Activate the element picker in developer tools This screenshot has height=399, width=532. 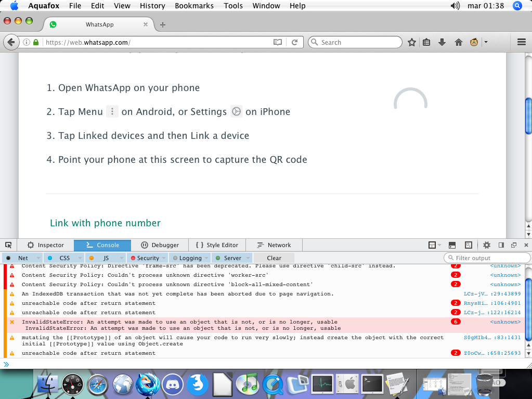click(x=8, y=245)
